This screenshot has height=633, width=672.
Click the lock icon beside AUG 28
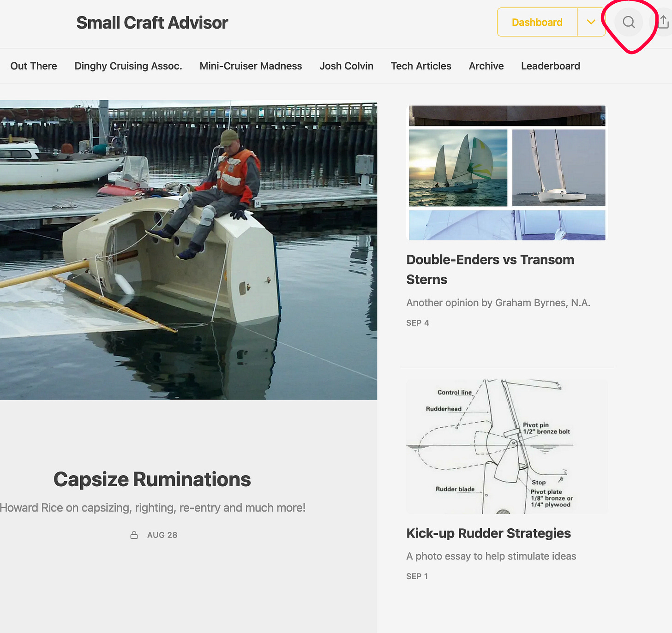[134, 535]
